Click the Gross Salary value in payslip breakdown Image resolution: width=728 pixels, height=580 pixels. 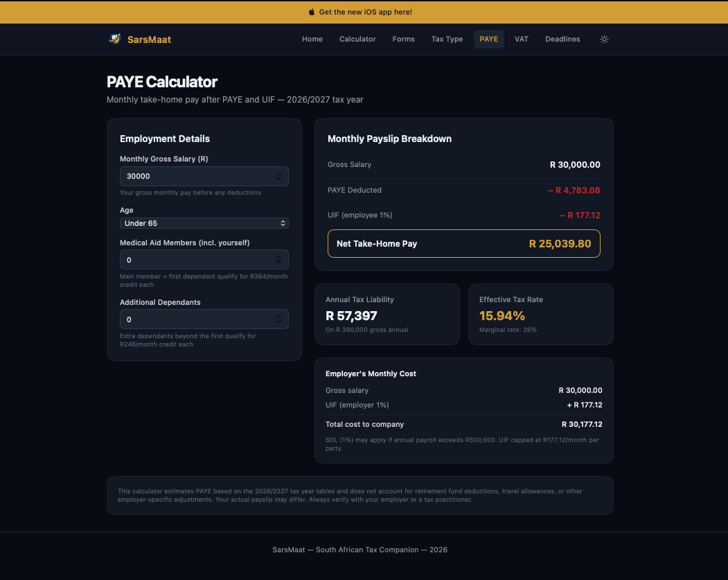click(x=575, y=165)
